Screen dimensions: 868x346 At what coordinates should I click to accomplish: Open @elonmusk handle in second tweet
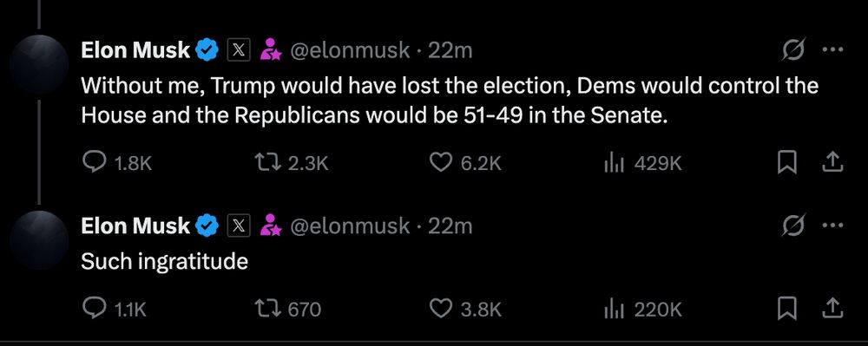pyautogui.click(x=350, y=226)
